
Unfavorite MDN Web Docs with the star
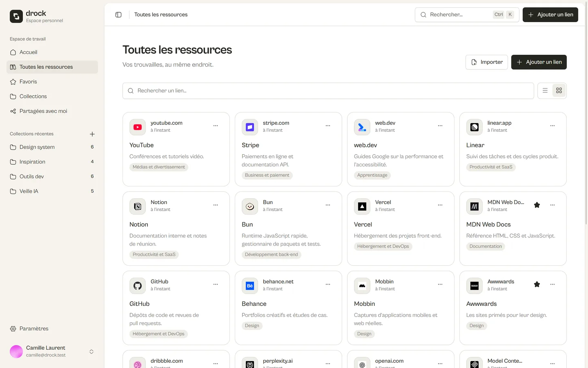(537, 205)
